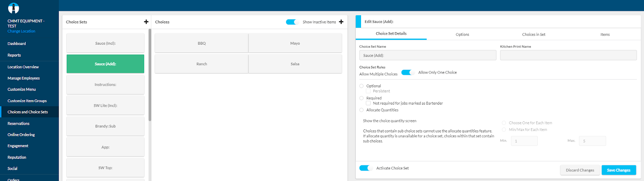Viewport: 644px width, 181px height.
Task: Select the Ranch choice tile
Action: (202, 64)
